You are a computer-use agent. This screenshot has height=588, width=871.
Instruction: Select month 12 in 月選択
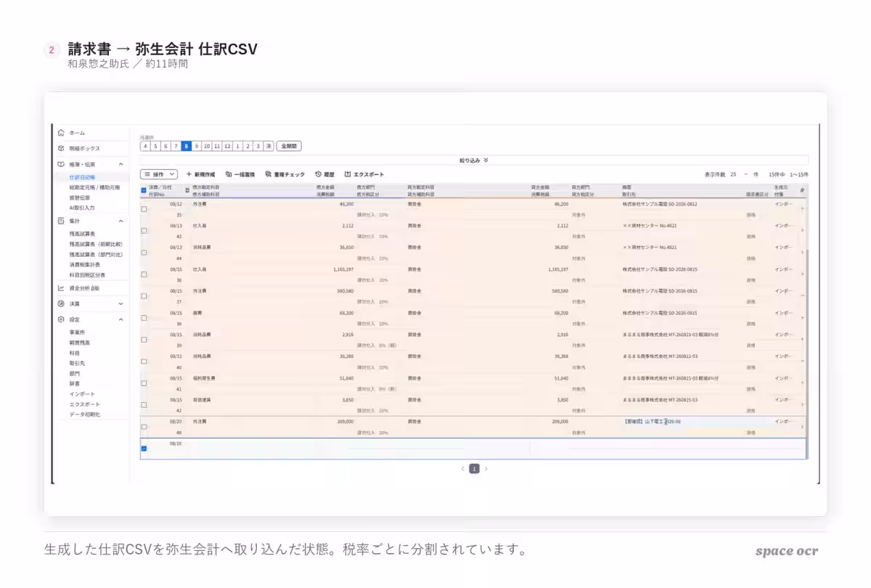pyautogui.click(x=227, y=146)
